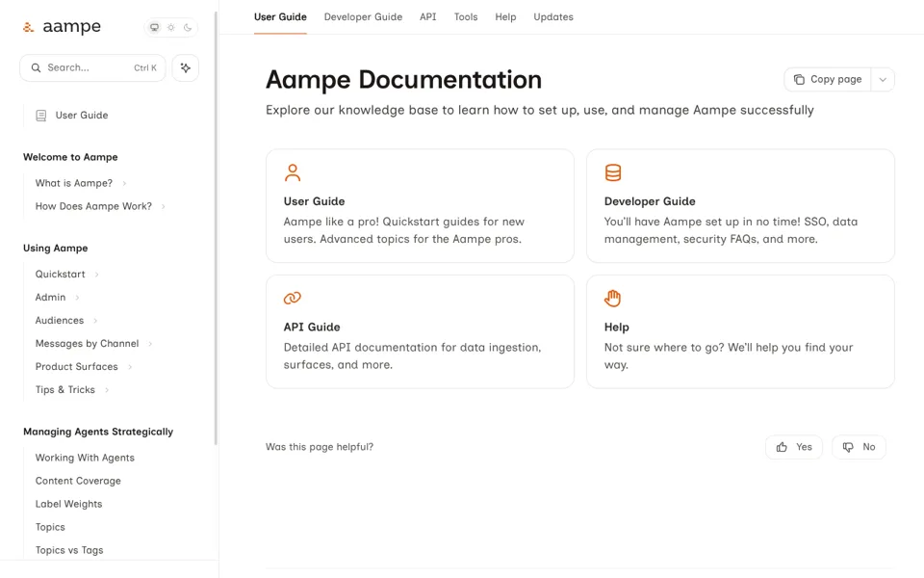Screen dimensions: 924x578
Task: Open Content Coverage page
Action: [78, 481]
